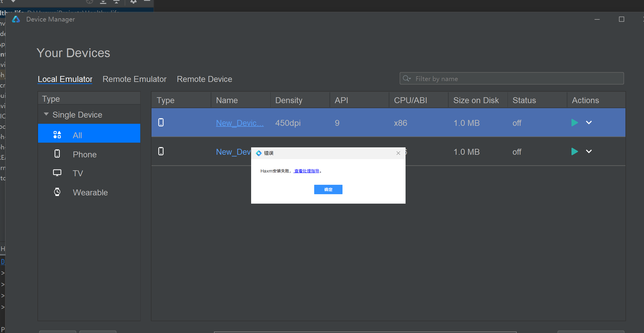Switch to the Remote Device tab
This screenshot has width=644, height=333.
coord(205,79)
